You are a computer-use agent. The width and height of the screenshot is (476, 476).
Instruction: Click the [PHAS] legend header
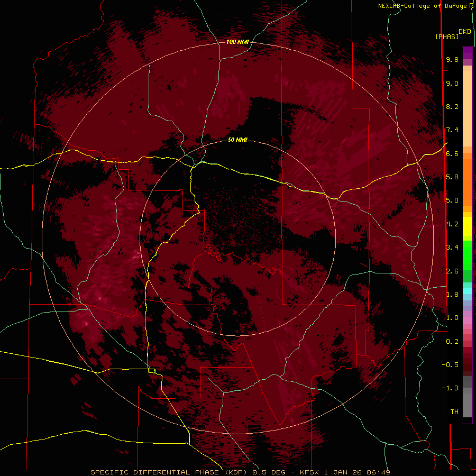[447, 37]
